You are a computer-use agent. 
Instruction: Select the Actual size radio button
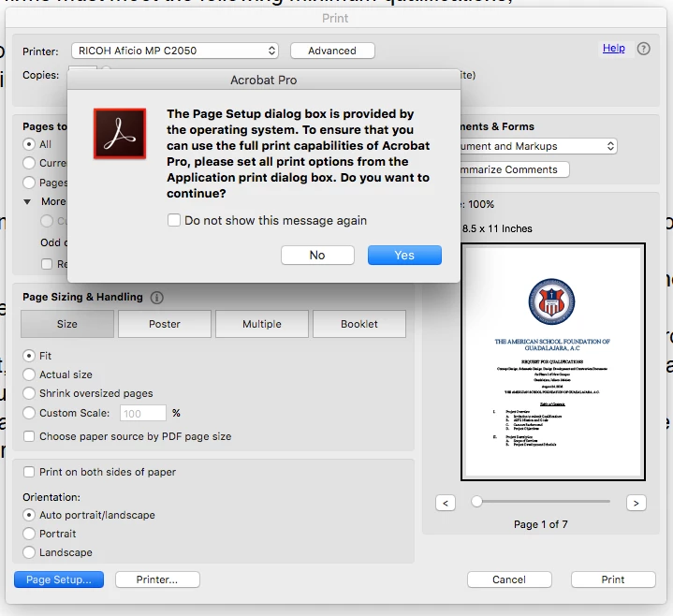(x=29, y=374)
